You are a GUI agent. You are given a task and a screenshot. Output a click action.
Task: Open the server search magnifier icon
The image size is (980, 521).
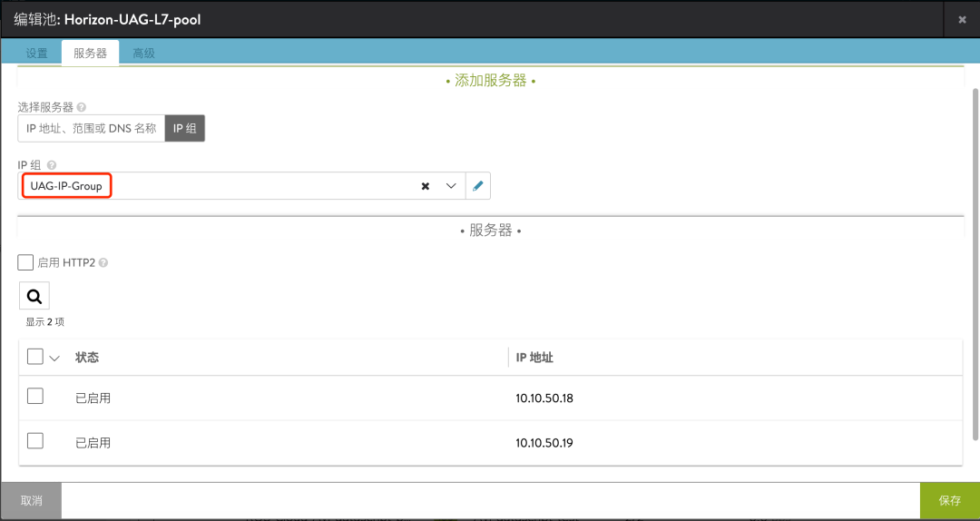[x=34, y=296]
